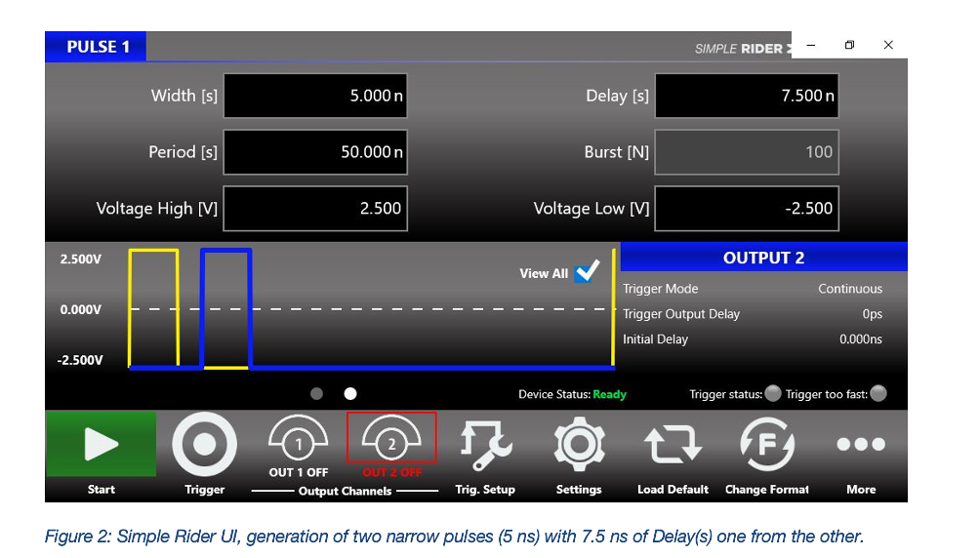
Task: Click the blue pulse in the waveform
Action: [x=225, y=307]
